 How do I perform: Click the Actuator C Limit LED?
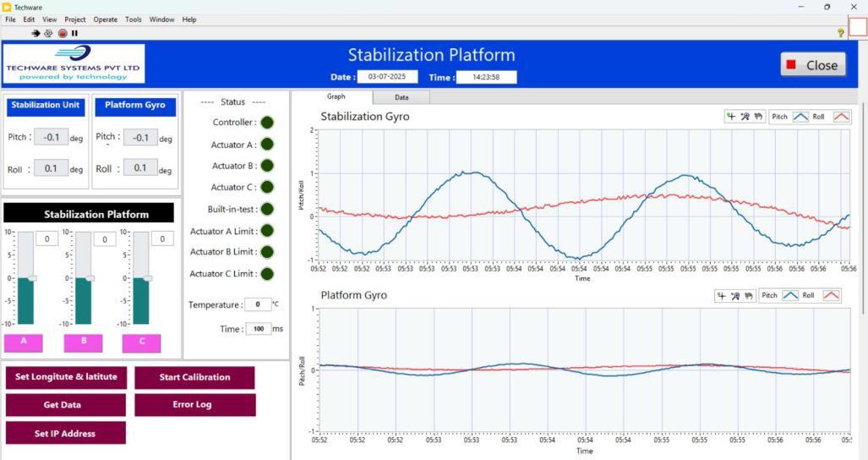[267, 273]
